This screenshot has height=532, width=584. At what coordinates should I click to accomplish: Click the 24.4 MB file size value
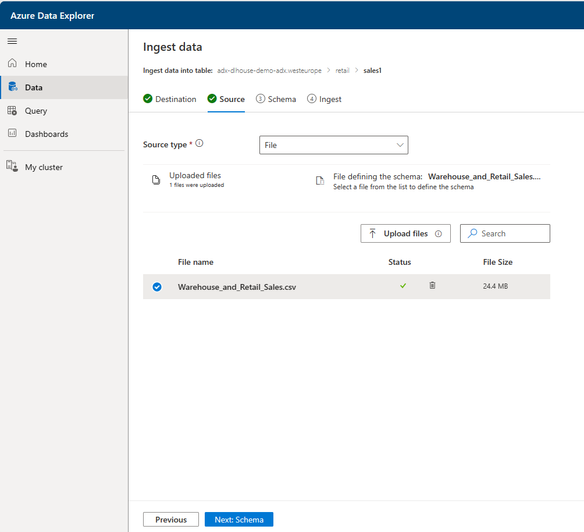(495, 286)
